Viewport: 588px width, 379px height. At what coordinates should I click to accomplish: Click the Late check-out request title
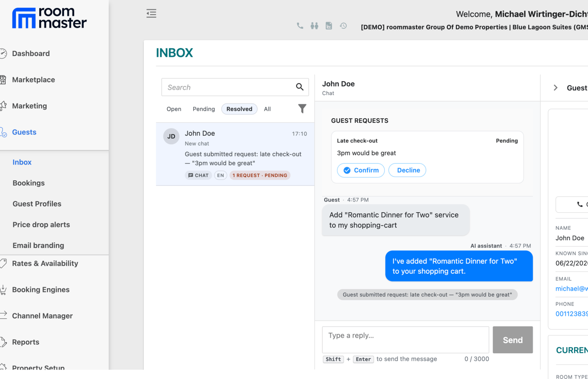[357, 141]
